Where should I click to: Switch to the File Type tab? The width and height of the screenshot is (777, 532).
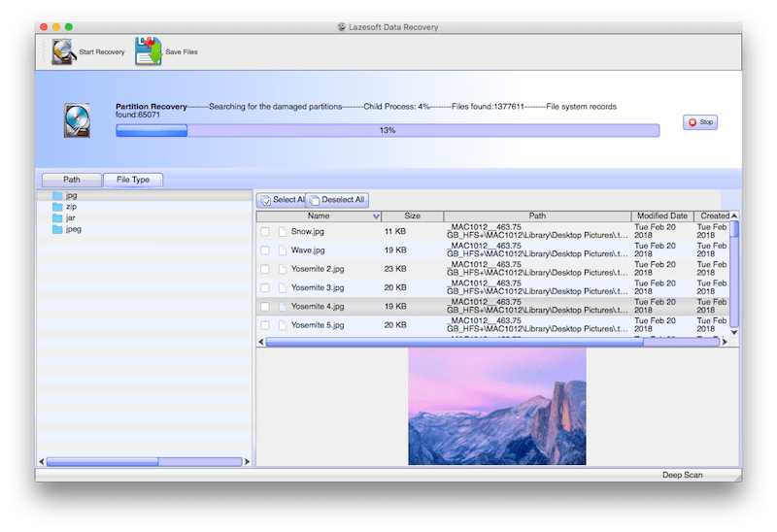pyautogui.click(x=133, y=180)
